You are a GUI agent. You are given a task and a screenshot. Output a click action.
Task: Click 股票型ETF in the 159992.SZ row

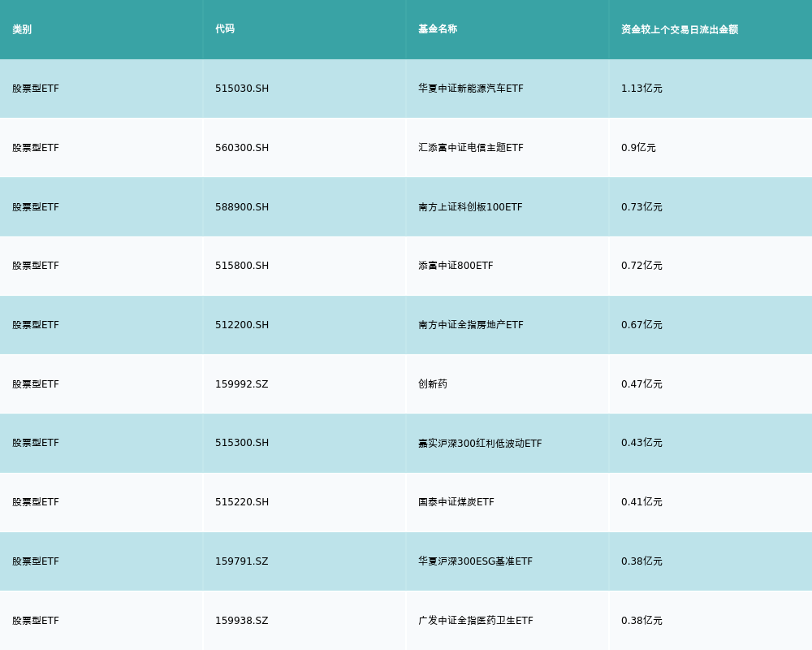(x=36, y=384)
